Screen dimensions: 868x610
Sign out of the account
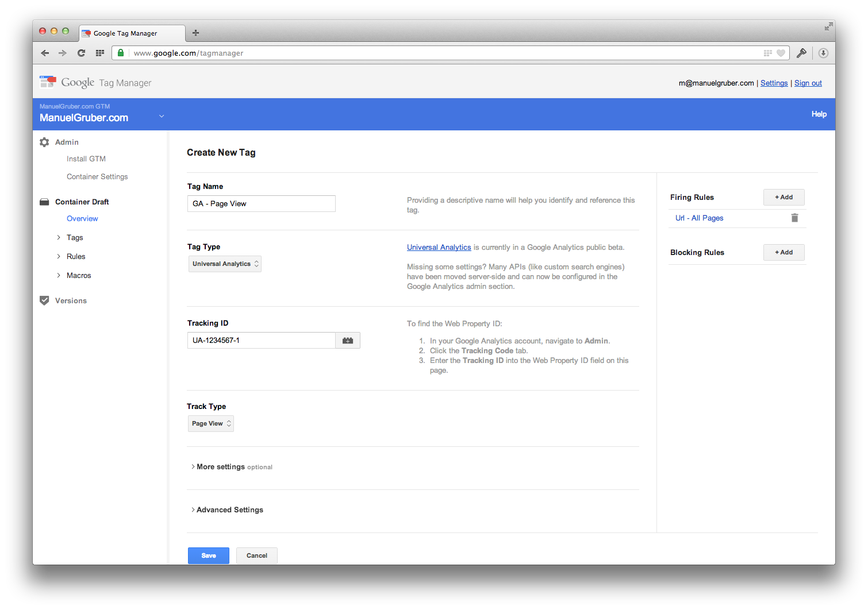pyautogui.click(x=808, y=83)
